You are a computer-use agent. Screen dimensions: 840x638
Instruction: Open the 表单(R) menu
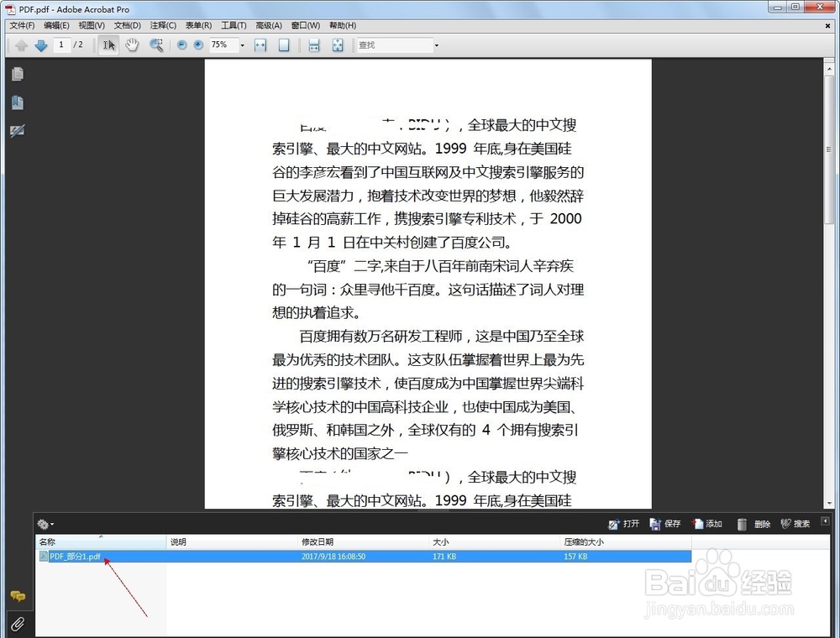[198, 25]
